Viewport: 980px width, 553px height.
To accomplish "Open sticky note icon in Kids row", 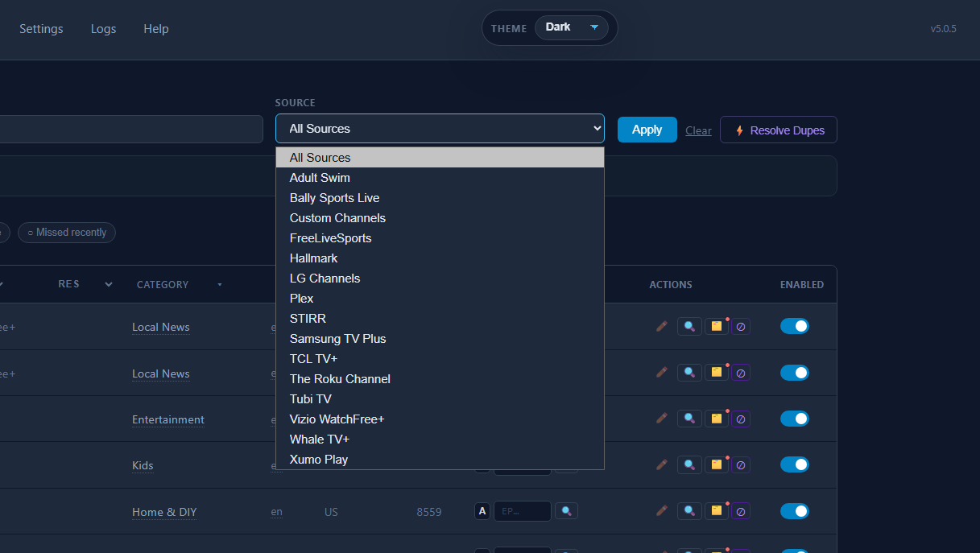I will [716, 464].
